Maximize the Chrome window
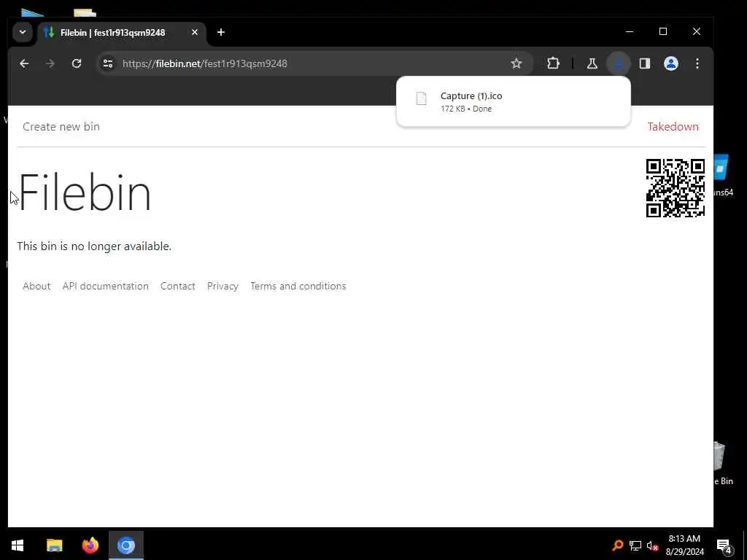The height and width of the screenshot is (560, 747). click(662, 31)
